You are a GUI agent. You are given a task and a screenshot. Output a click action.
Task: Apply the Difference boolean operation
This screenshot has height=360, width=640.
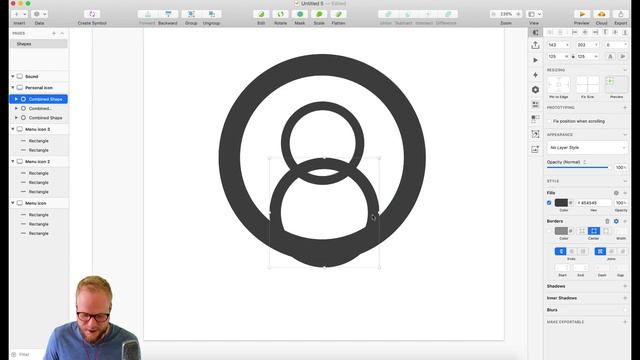click(x=448, y=14)
